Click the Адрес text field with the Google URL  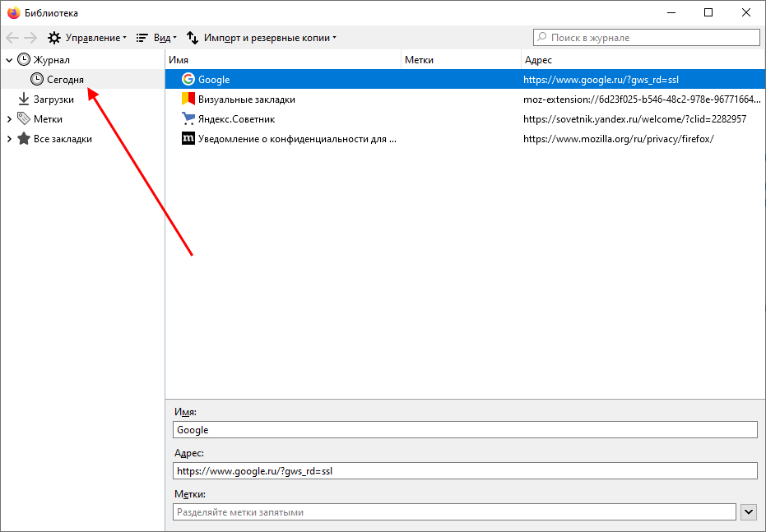[x=465, y=471]
